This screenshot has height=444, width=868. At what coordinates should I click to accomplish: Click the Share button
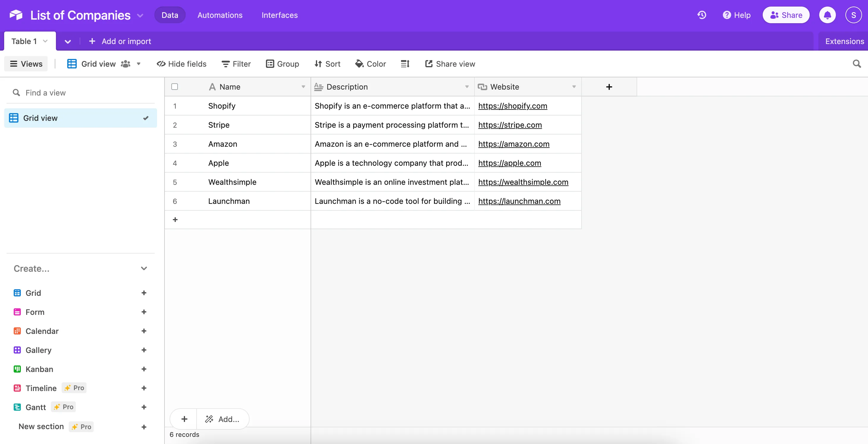point(786,15)
